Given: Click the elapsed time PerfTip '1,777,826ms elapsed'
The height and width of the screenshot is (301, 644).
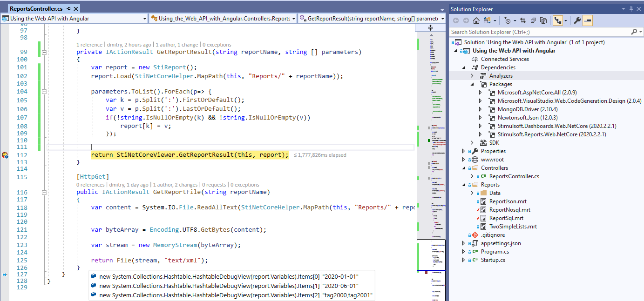Looking at the screenshot, I should [320, 155].
